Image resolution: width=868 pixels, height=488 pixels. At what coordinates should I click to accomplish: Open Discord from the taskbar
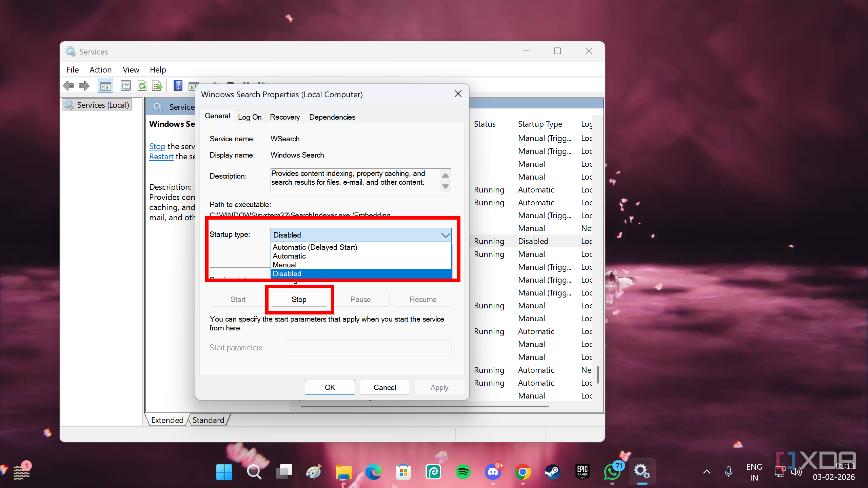coord(493,471)
